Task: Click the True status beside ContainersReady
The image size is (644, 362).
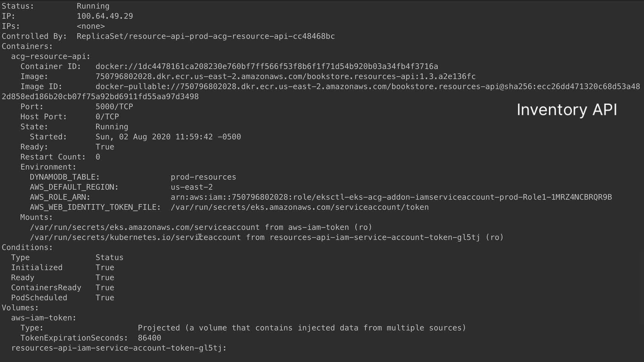Action: point(105,288)
